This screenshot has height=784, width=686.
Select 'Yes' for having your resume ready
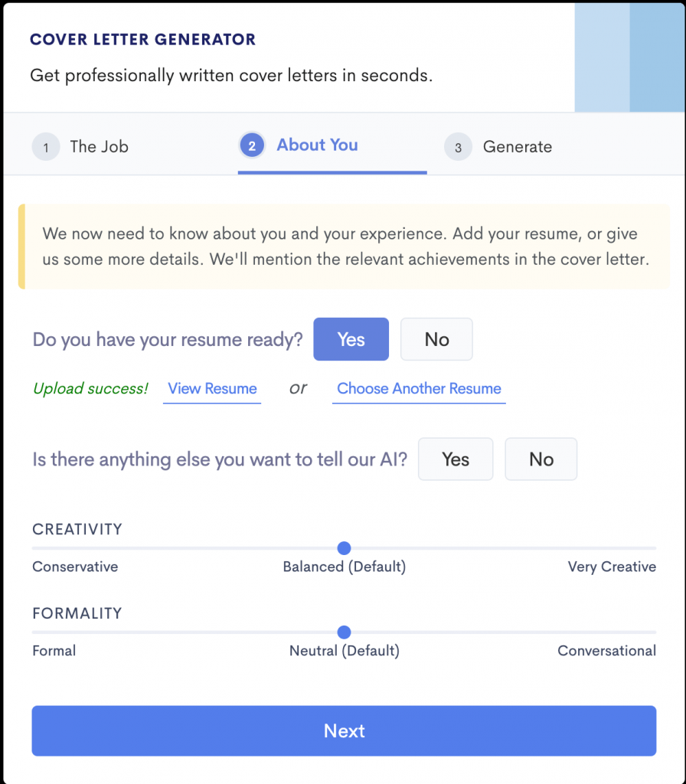tap(351, 338)
